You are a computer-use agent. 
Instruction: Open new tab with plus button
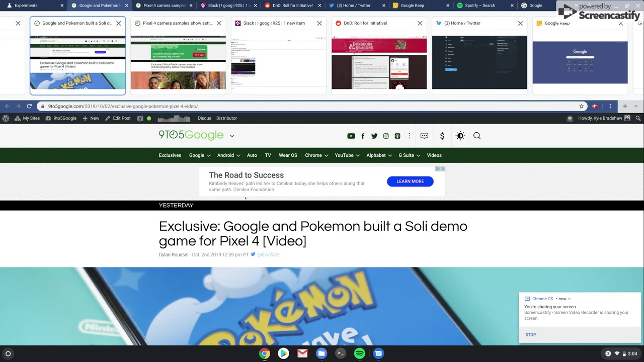tap(625, 106)
